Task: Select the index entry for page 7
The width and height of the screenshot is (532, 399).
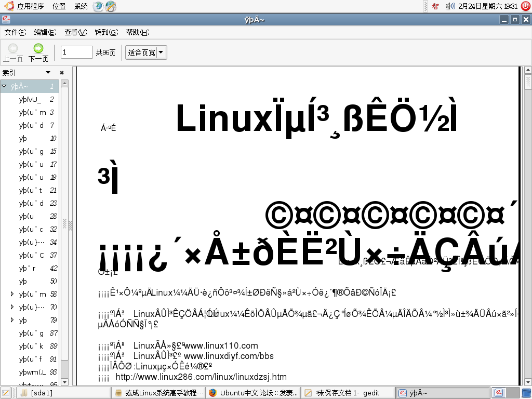Action: pyautogui.click(x=30, y=125)
